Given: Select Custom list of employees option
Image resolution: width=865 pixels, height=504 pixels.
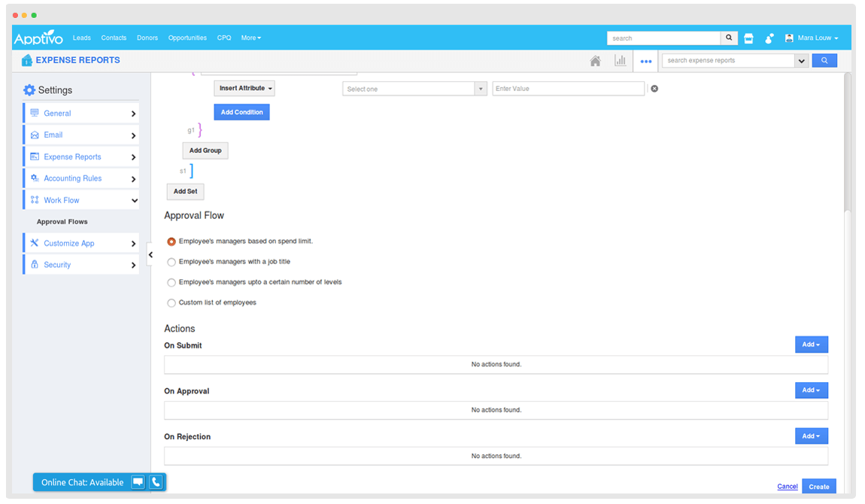Looking at the screenshot, I should click(x=172, y=302).
